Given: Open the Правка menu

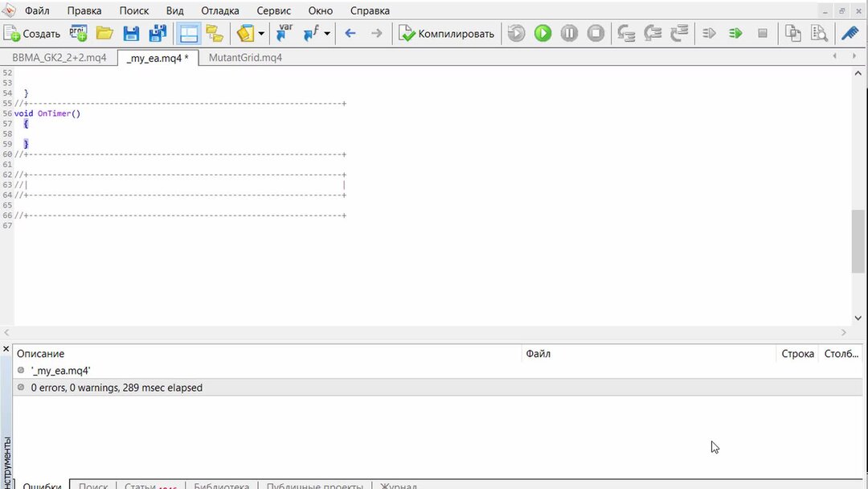Looking at the screenshot, I should click(x=84, y=10).
